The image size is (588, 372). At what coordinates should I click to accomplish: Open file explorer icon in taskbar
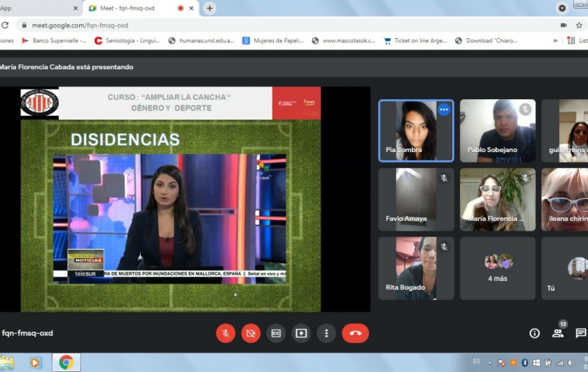[7, 363]
